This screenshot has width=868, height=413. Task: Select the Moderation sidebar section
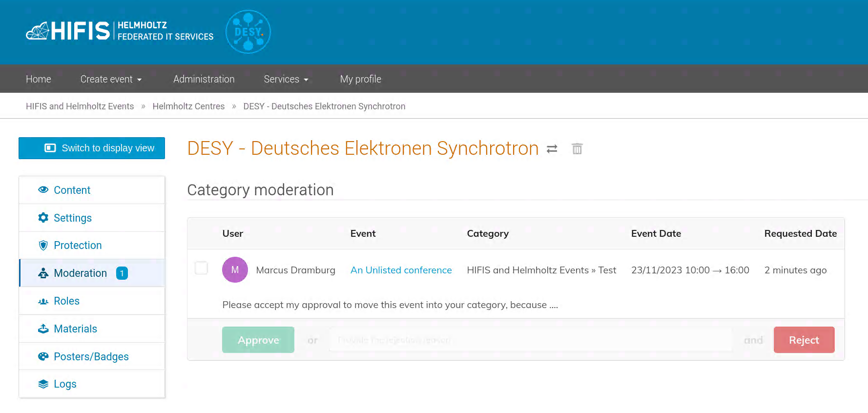coord(92,273)
